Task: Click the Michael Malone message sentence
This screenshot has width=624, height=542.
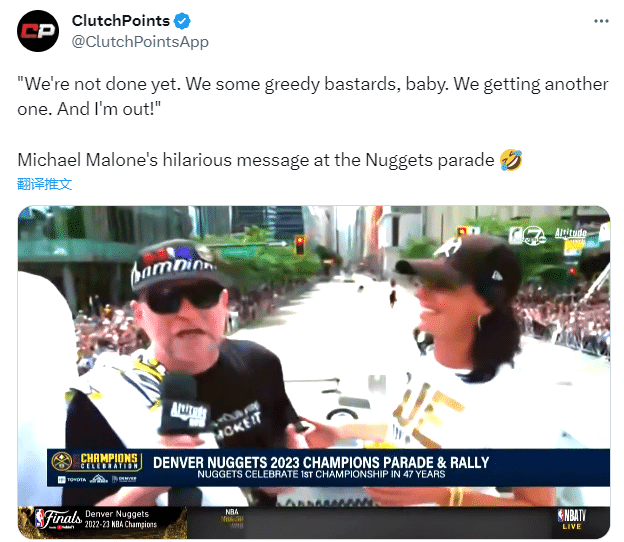Action: tap(255, 160)
